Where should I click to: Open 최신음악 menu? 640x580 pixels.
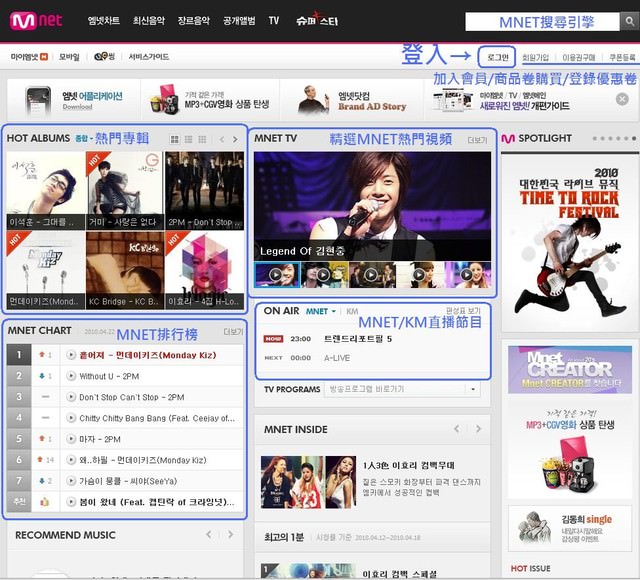tap(149, 21)
